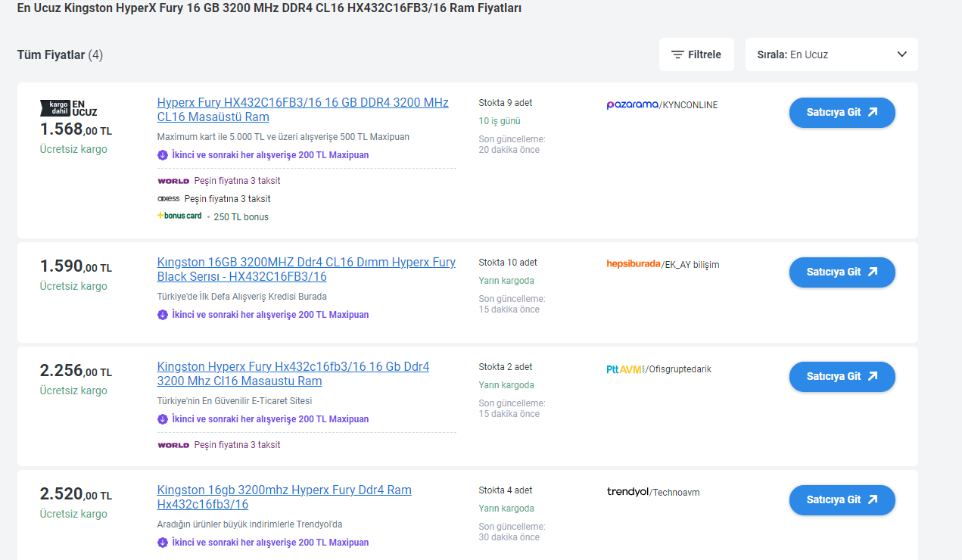This screenshot has width=962, height=560.
Task: Click '10 iş günü' delivery text
Action: [x=500, y=121]
